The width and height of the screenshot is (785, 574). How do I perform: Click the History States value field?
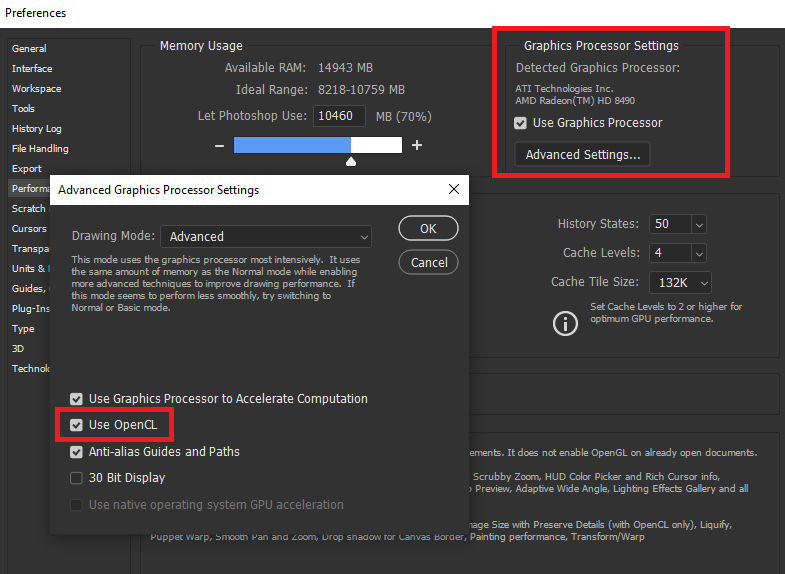click(670, 224)
